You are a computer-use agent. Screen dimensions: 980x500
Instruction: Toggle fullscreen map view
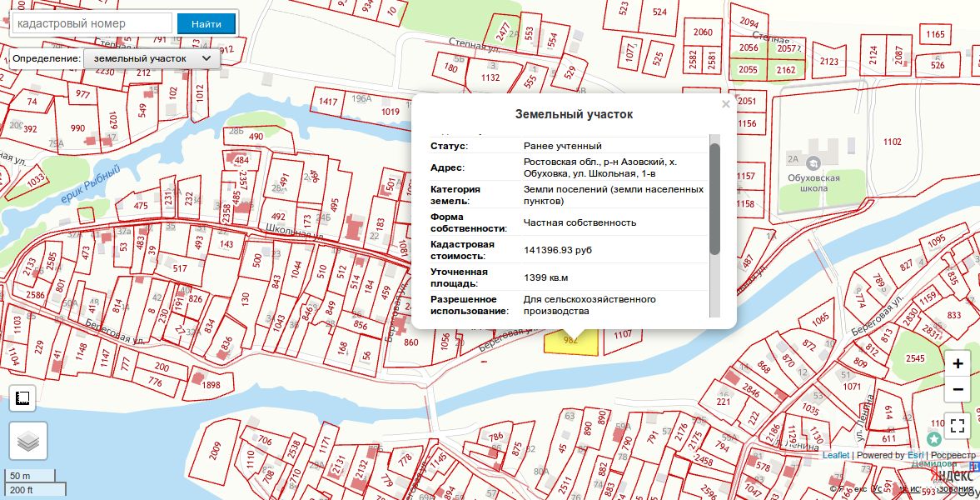pos(958,426)
